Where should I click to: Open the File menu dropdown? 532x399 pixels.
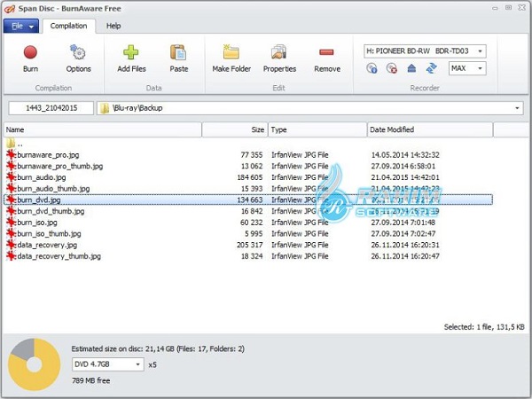21,26
